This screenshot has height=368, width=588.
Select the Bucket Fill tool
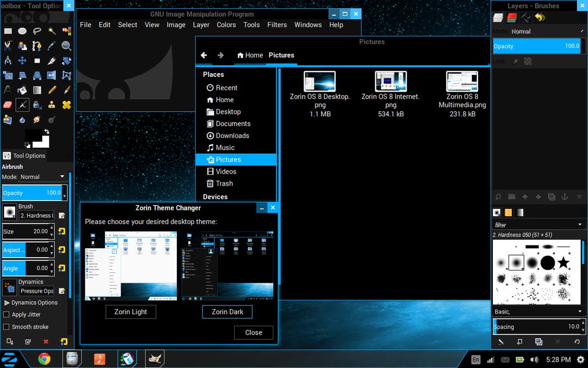tap(22, 90)
